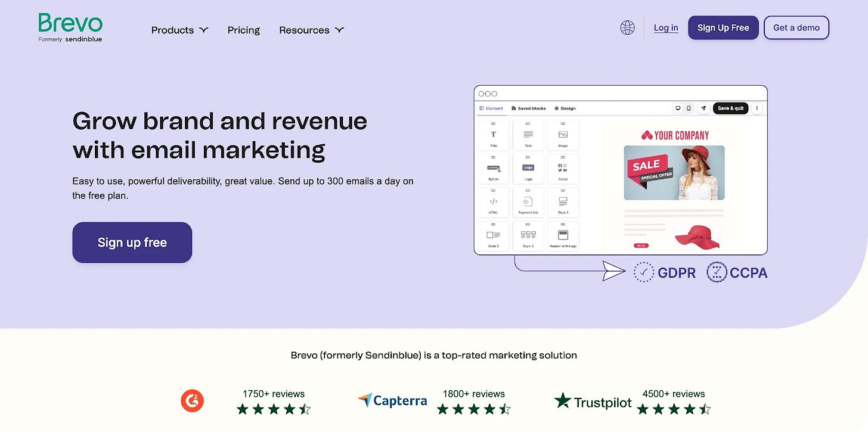Select the Button block in the editor preview
This screenshot has height=432, width=868.
coord(494,169)
